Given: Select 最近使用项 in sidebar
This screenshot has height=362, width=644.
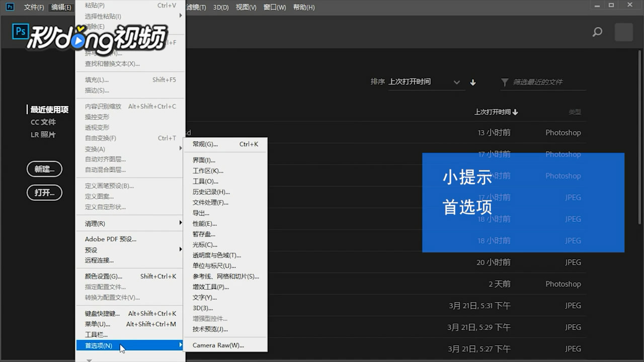Looking at the screenshot, I should [x=49, y=109].
